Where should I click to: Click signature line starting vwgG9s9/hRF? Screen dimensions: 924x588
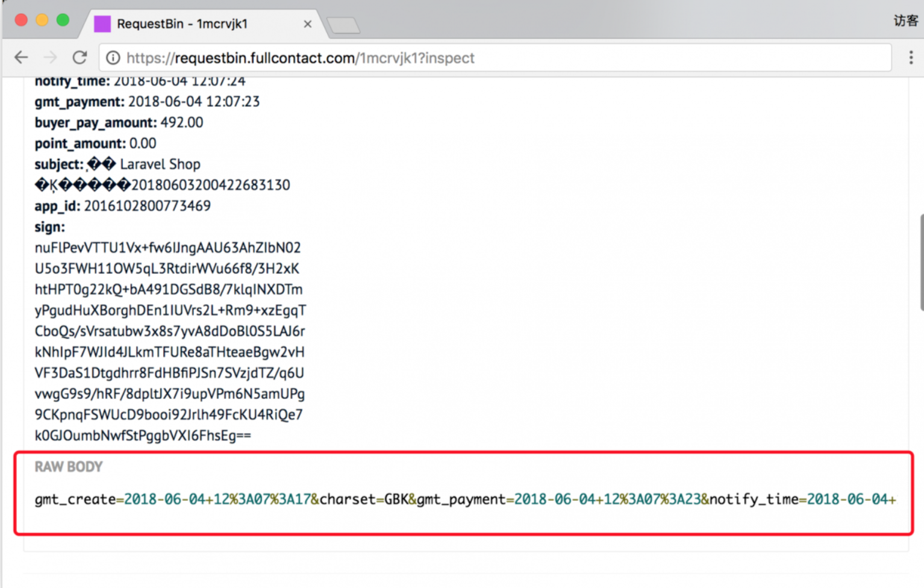click(x=170, y=393)
